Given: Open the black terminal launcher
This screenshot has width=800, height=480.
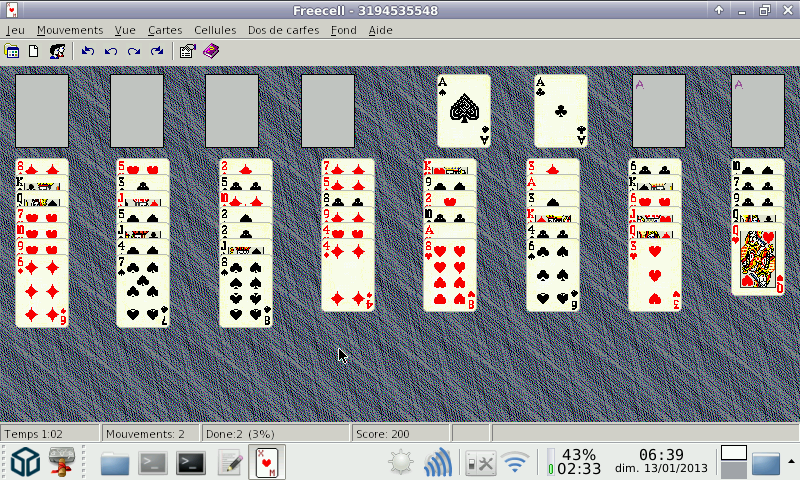Looking at the screenshot, I should [191, 463].
